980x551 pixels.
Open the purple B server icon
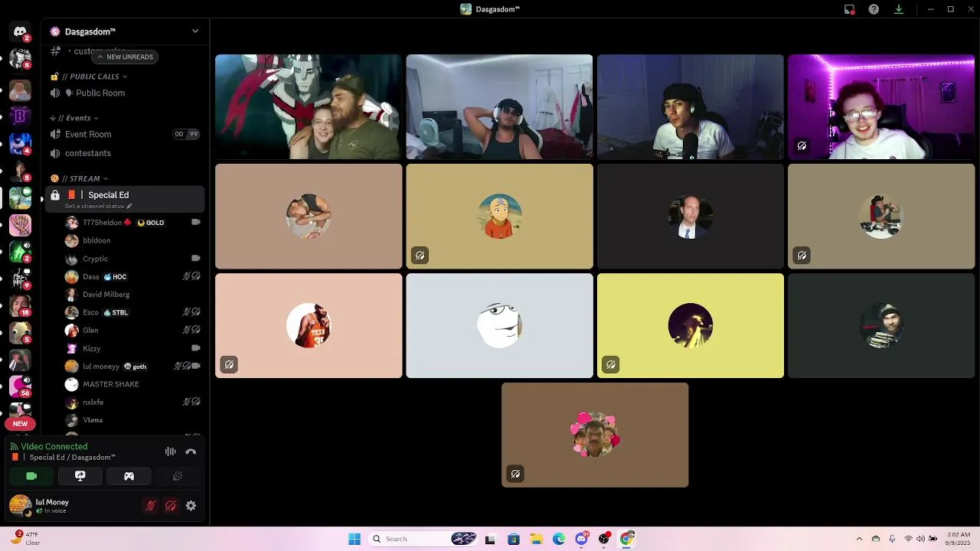pos(20,116)
